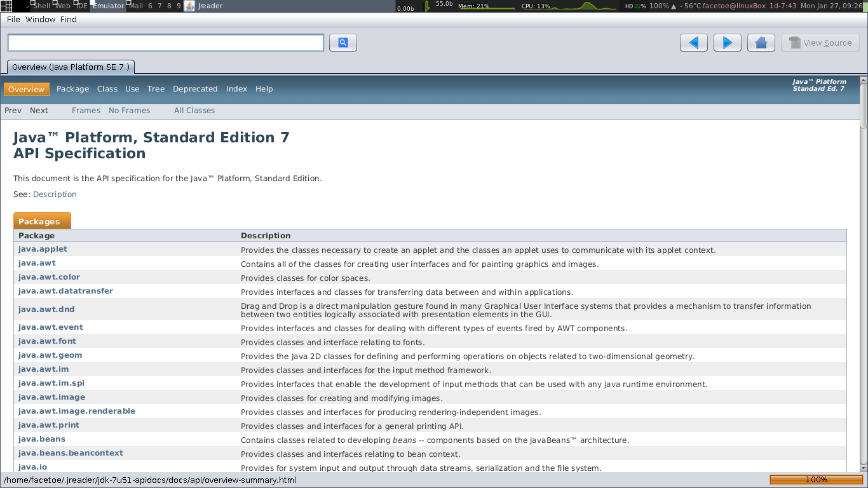Switch to the Mail workspace

click(x=135, y=6)
